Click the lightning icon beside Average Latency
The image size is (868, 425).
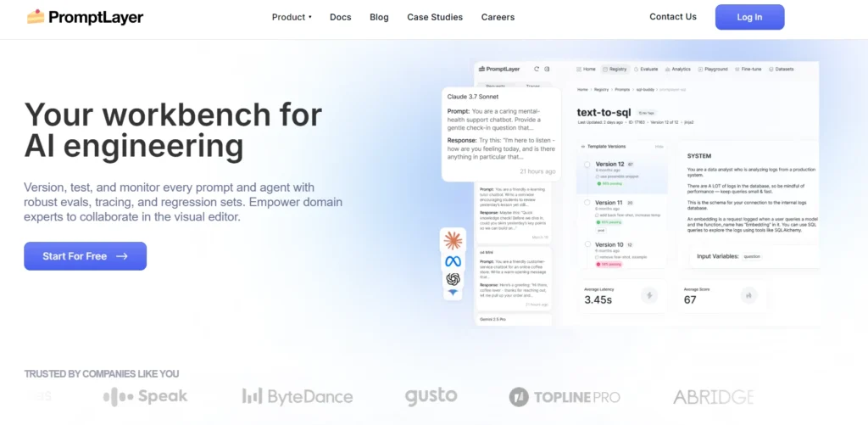649,295
